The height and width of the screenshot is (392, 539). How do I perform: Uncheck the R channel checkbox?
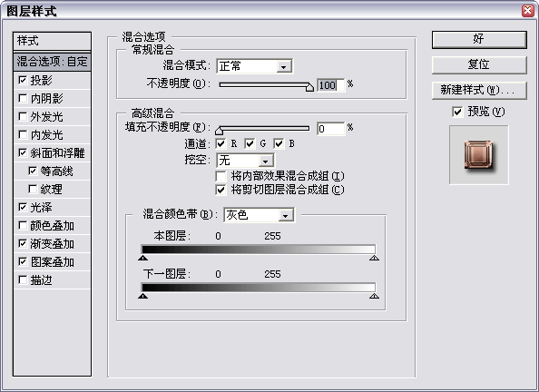click(220, 143)
